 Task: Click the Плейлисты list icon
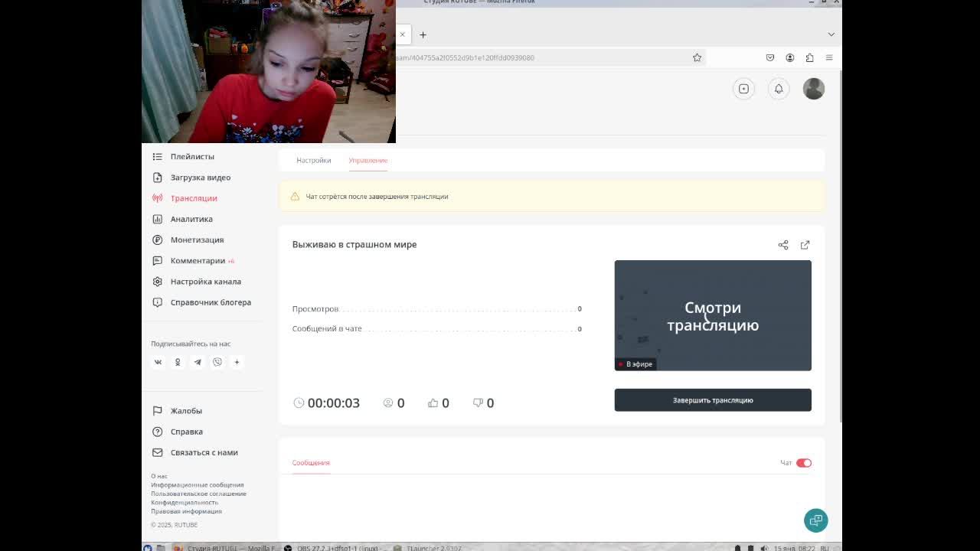coord(157,156)
